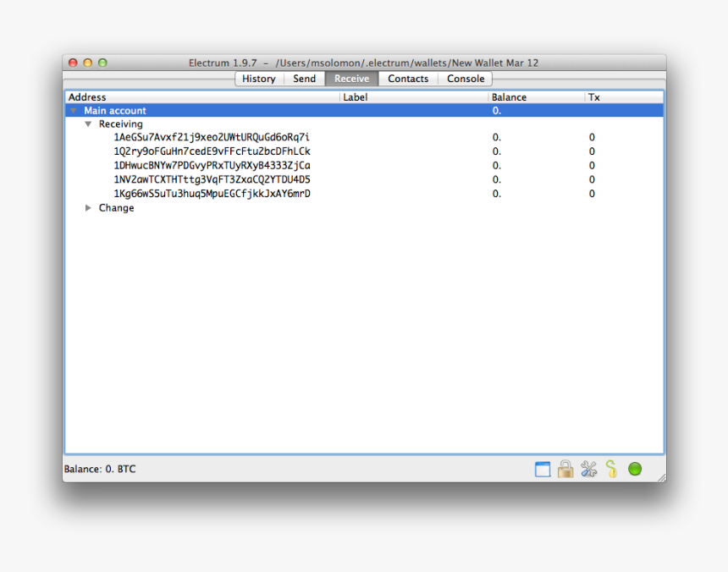Image resolution: width=728 pixels, height=572 pixels.
Task: Switch to the Send tab
Action: (304, 79)
